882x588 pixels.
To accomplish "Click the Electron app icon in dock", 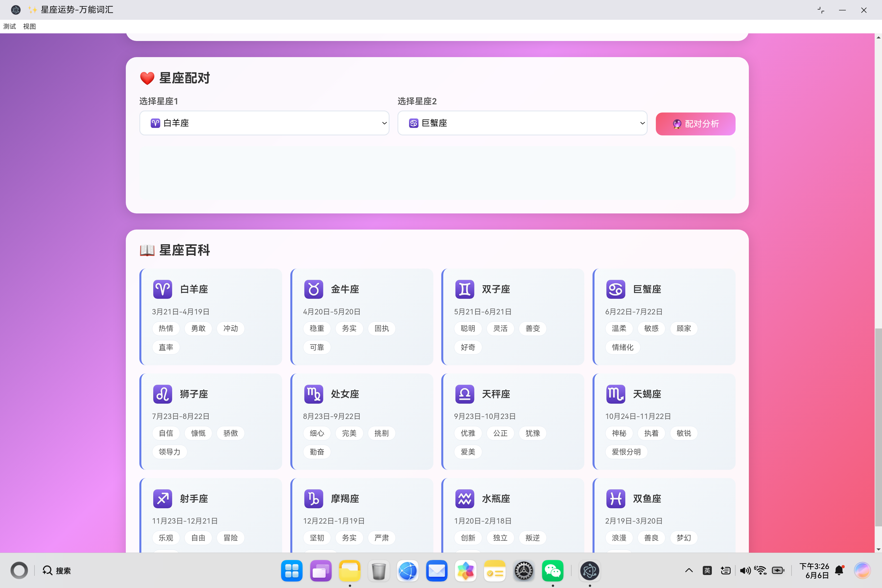I will tap(589, 571).
